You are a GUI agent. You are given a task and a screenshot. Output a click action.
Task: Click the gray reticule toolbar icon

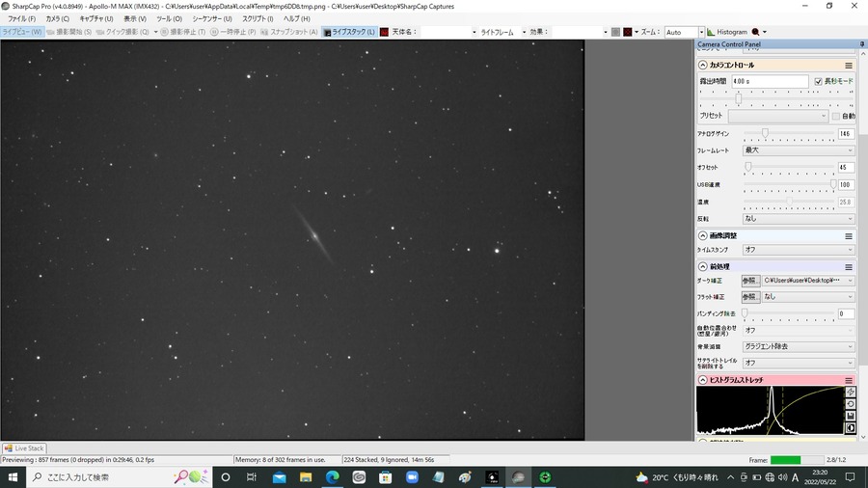[615, 32]
